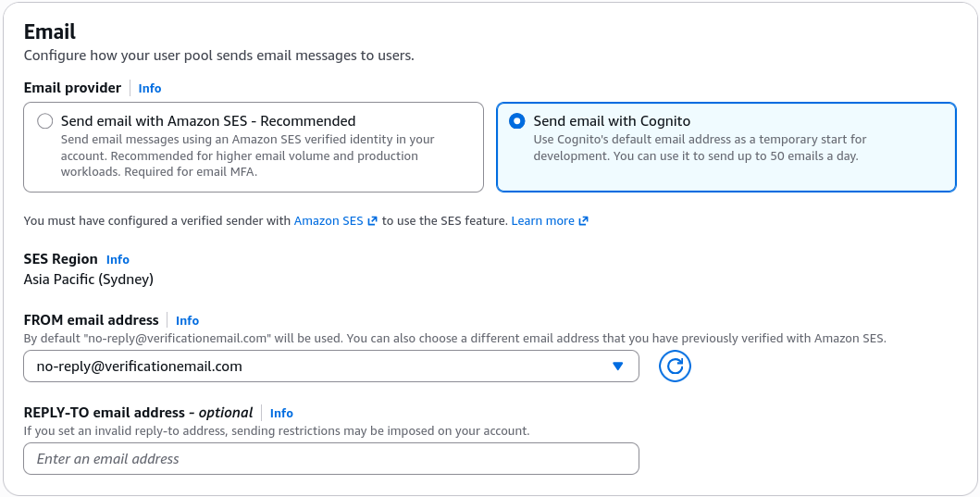Open Info link beside Email provider
Viewport: 980px width, 497px height.
pyautogui.click(x=149, y=88)
